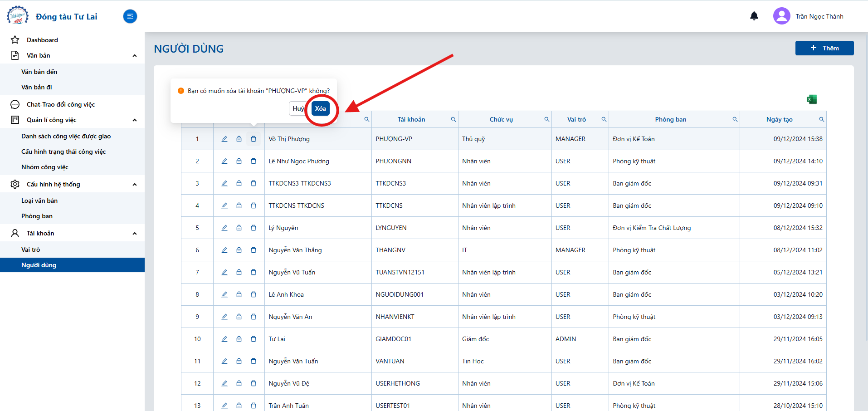The width and height of the screenshot is (868, 411).
Task: Search icon in Phòng ban column header
Action: click(x=735, y=119)
